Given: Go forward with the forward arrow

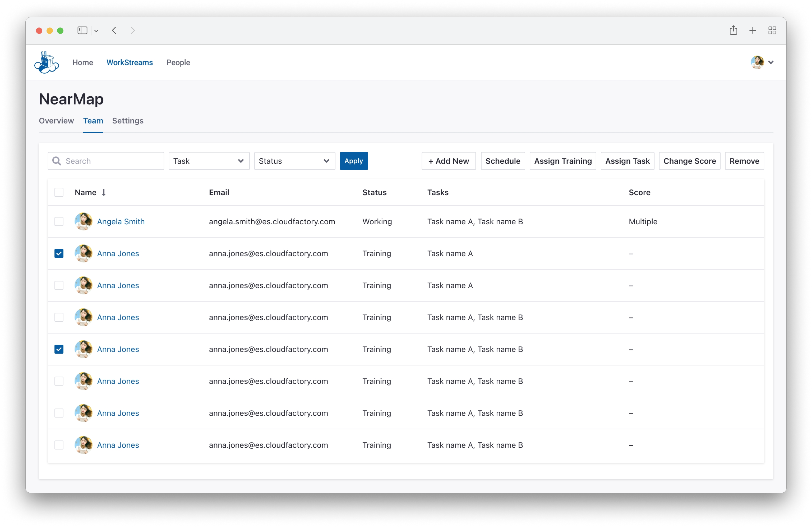Looking at the screenshot, I should pyautogui.click(x=133, y=30).
